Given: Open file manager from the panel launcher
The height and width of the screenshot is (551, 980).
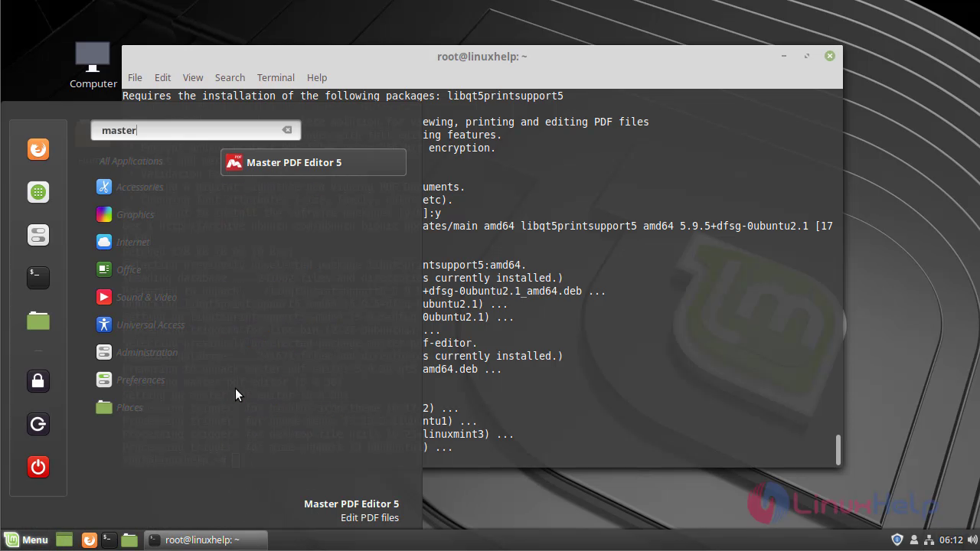Looking at the screenshot, I should point(129,540).
